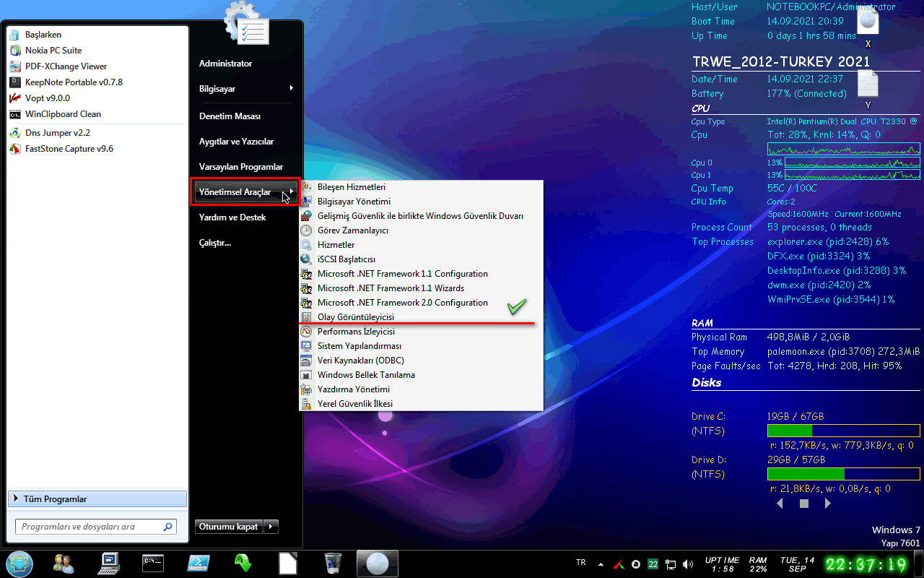Click the Microsoft .NET Framework 1.1 Wizards icon

[x=306, y=288]
